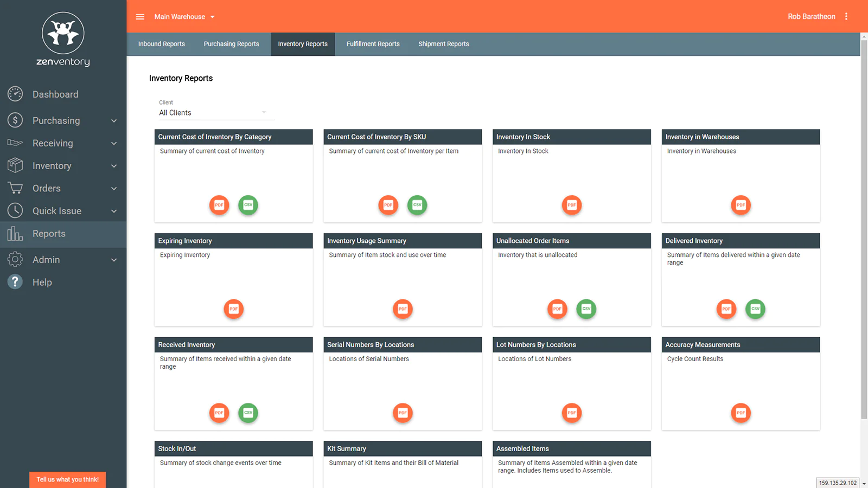Expand the Orders sidebar chevron

point(114,189)
